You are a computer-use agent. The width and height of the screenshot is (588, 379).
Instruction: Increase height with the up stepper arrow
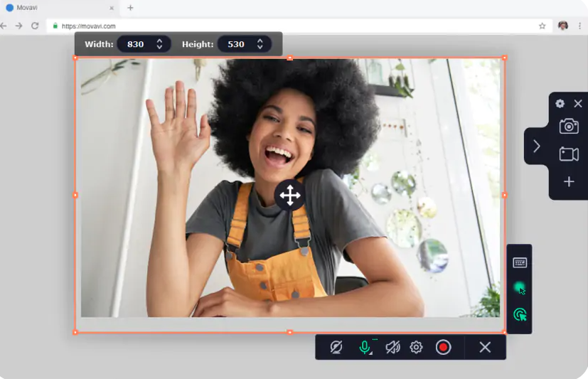click(260, 41)
